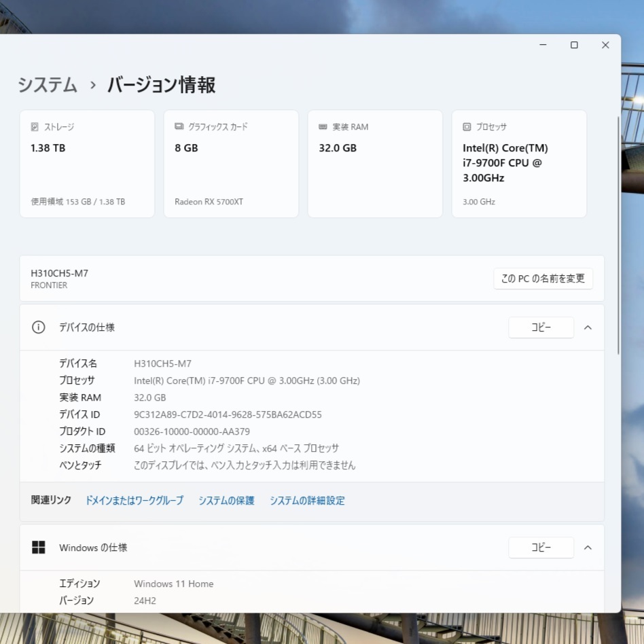This screenshot has height=644, width=644.
Task: Click the ペンとタッチ value text
Action: 245,465
